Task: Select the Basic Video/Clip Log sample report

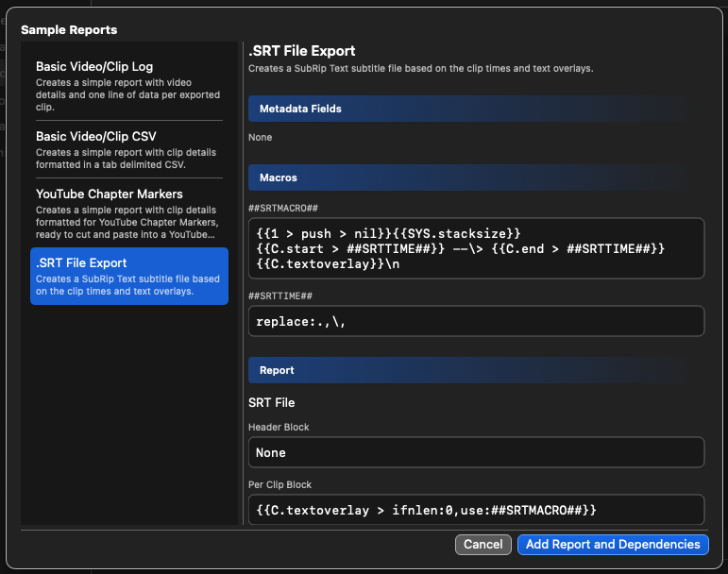Action: pyautogui.click(x=129, y=86)
